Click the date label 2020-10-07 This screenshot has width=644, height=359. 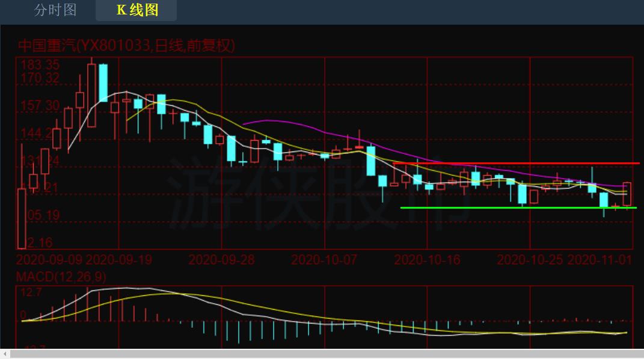(325, 260)
